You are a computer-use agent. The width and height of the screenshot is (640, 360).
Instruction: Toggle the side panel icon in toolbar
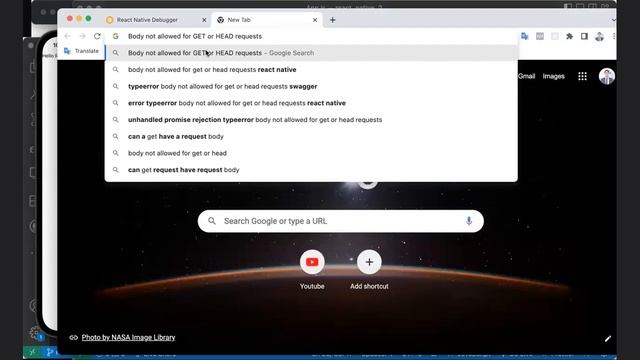coord(584,36)
